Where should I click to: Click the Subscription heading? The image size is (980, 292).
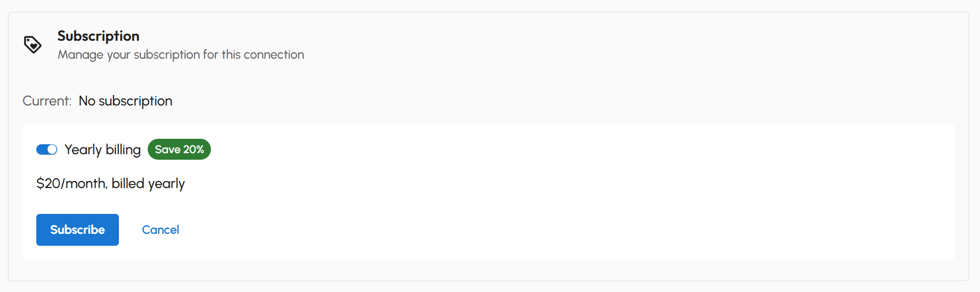click(98, 36)
